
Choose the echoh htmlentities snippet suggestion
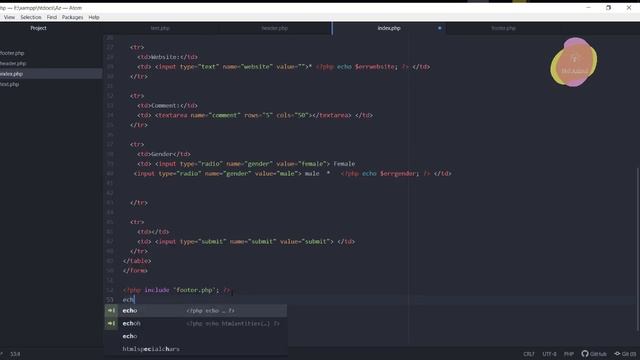point(196,323)
